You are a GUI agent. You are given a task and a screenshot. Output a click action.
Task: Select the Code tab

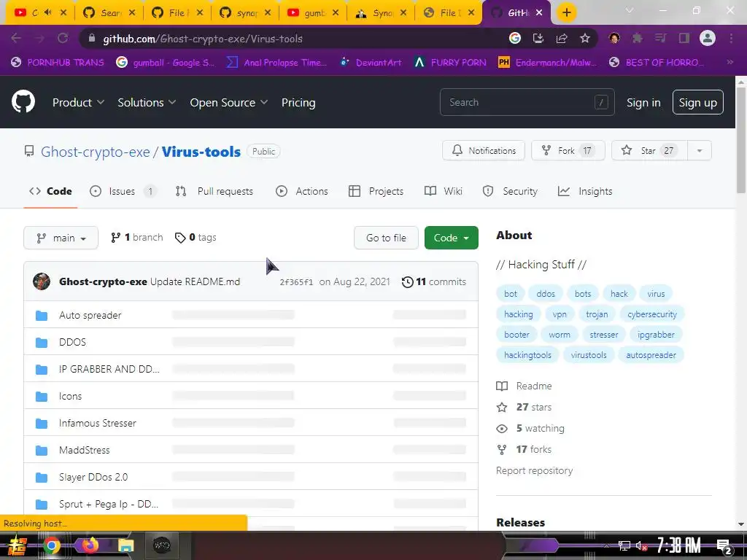click(x=50, y=191)
